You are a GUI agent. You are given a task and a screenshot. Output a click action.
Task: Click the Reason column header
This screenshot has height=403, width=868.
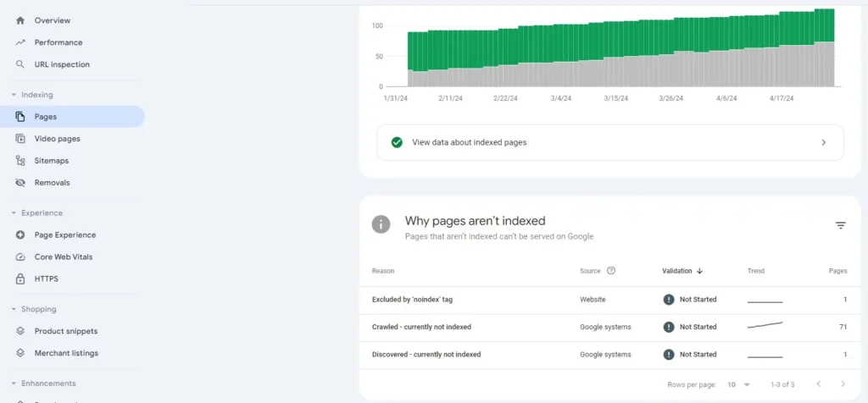[x=383, y=271]
